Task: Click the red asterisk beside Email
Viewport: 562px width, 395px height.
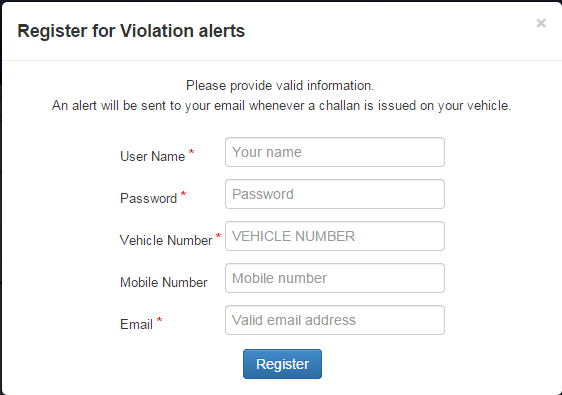Action: click(159, 320)
